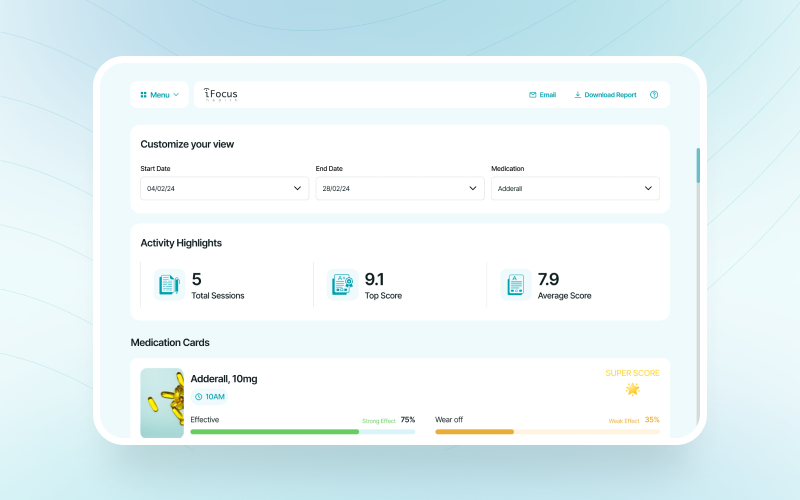
Task: Click the '9.1' top score value
Action: click(374, 279)
